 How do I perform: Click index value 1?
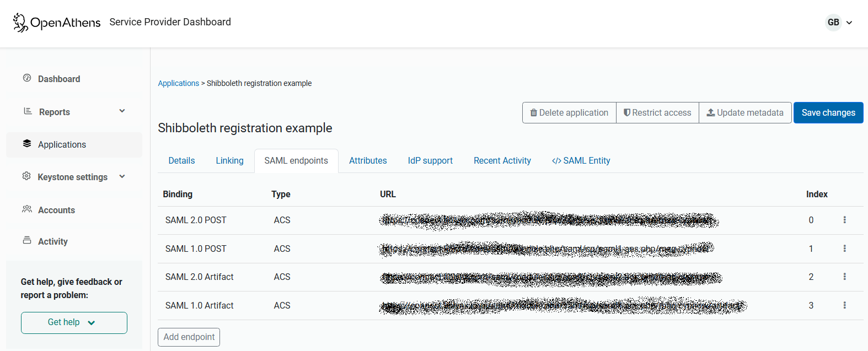click(x=811, y=249)
